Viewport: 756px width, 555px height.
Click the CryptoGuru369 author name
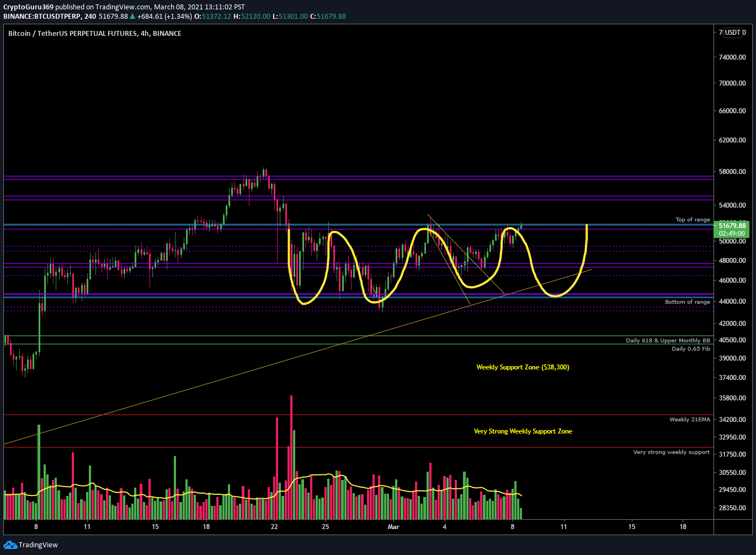(x=28, y=7)
